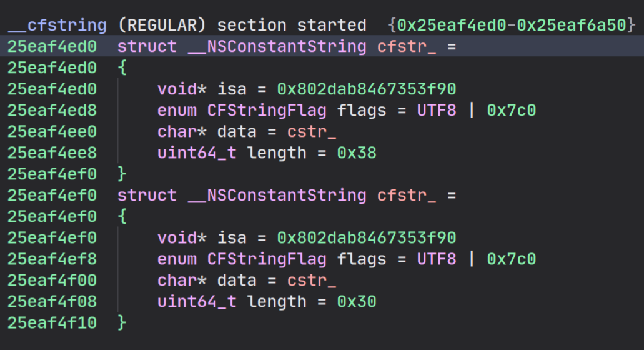
Task: Follow the cstr_ data pointer at 25eaf4ee0
Action: (x=312, y=132)
